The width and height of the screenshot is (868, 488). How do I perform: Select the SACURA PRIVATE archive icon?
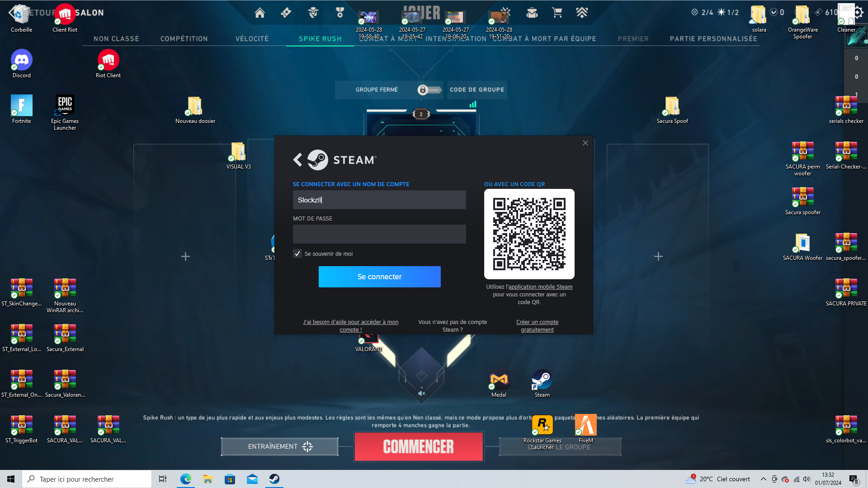[846, 292]
